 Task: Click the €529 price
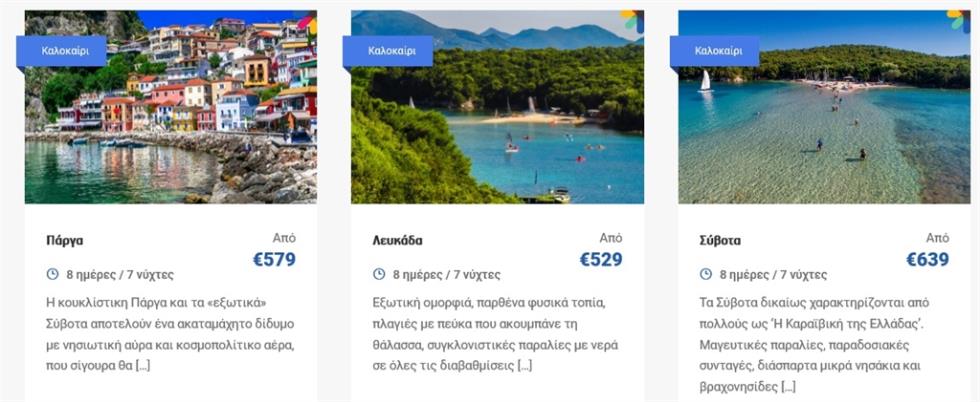tap(601, 259)
